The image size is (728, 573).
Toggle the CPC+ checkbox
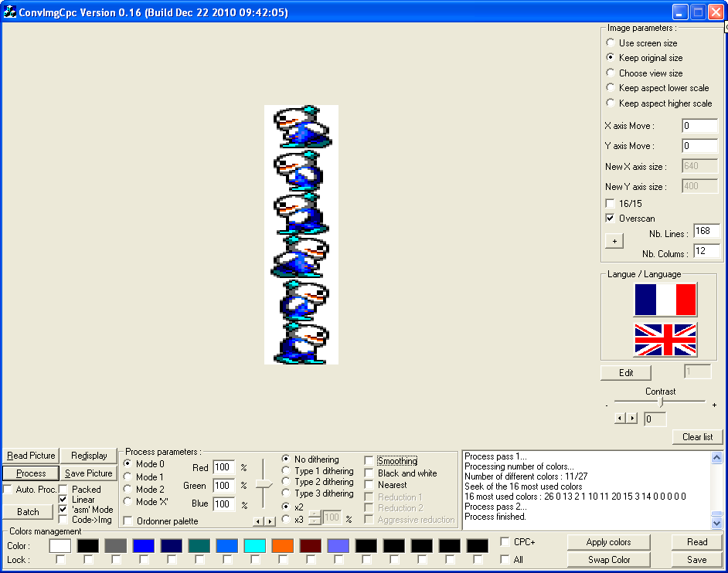click(x=505, y=542)
